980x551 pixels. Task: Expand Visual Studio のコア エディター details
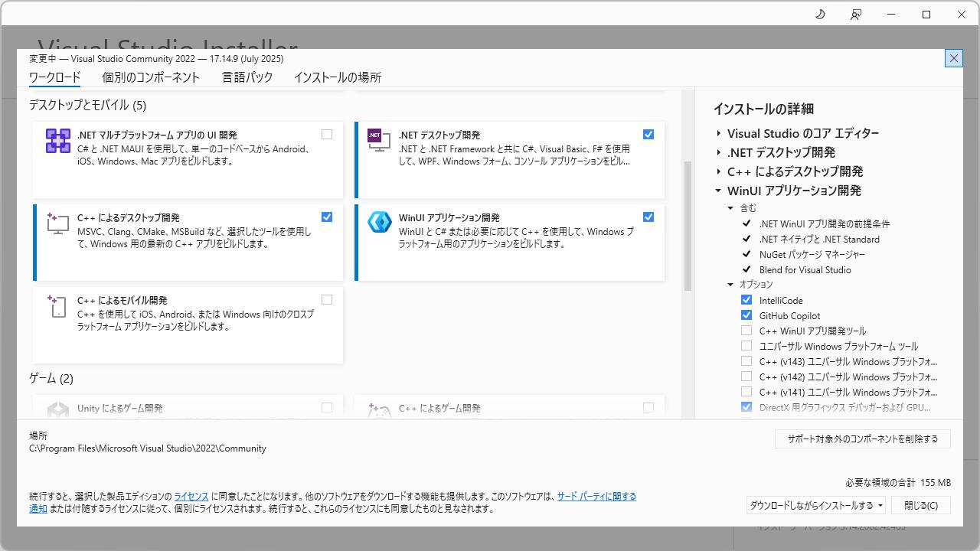coord(719,133)
